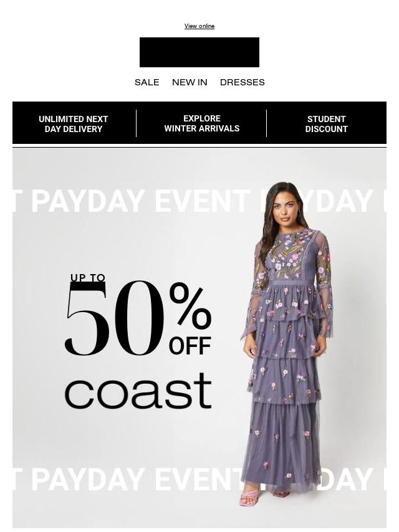The width and height of the screenshot is (399, 532).
Task: Open the View online link
Action: point(199,26)
